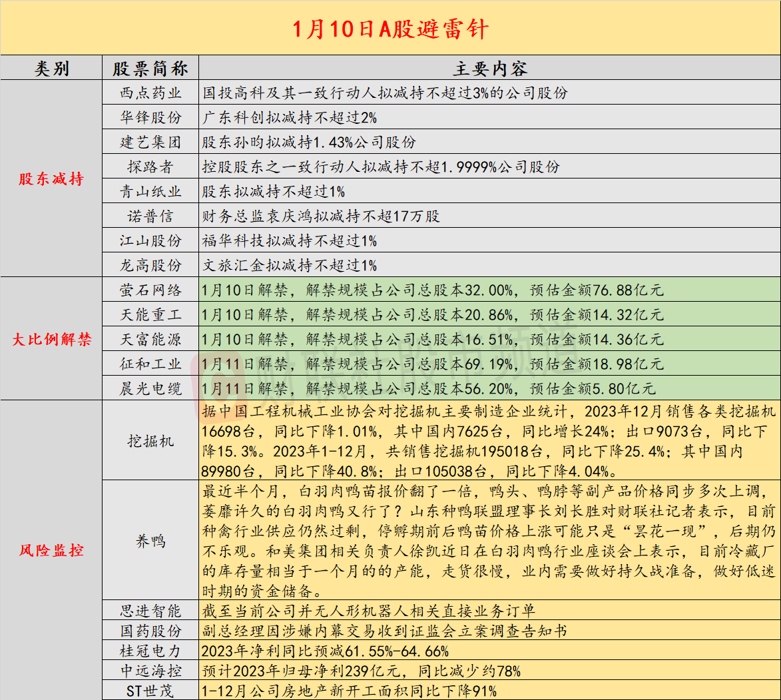Click the white-feather duck industry paragraph
Screen dimensions: 781x700
tap(489, 541)
